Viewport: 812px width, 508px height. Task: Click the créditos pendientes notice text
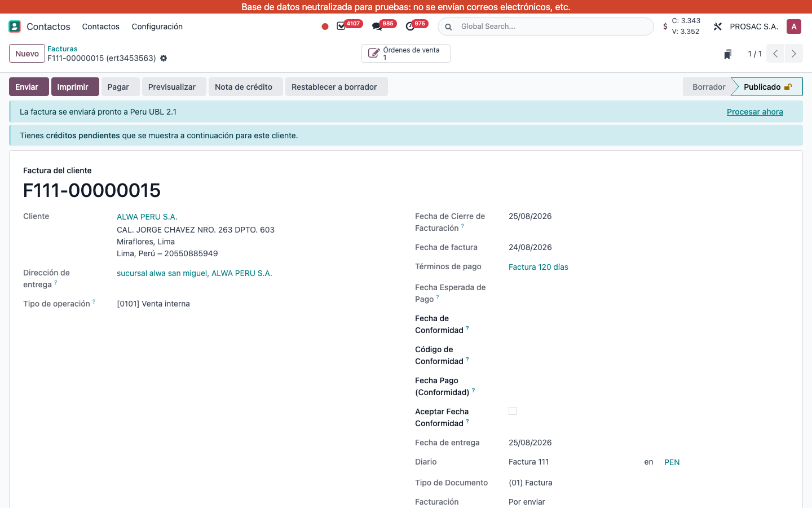tap(83, 135)
